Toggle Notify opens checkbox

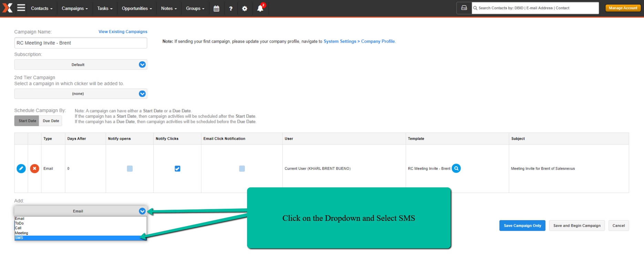[x=130, y=168]
